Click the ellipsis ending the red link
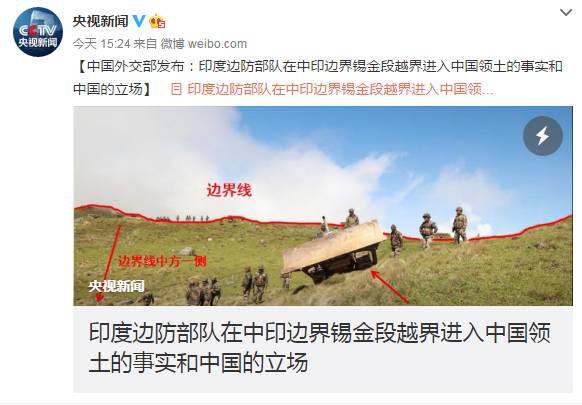Viewport: 582px width, 405px height. coord(488,89)
